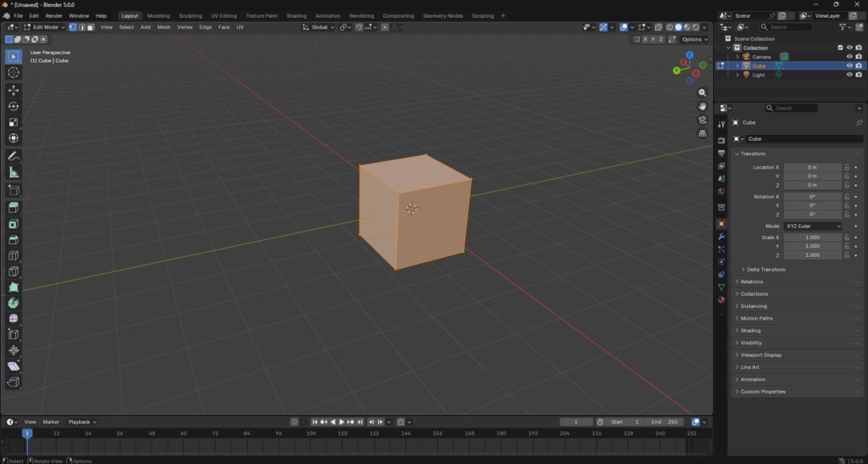Click the viewport zoom magnifier icon
Screen dimensions: 868x464
pos(703,92)
